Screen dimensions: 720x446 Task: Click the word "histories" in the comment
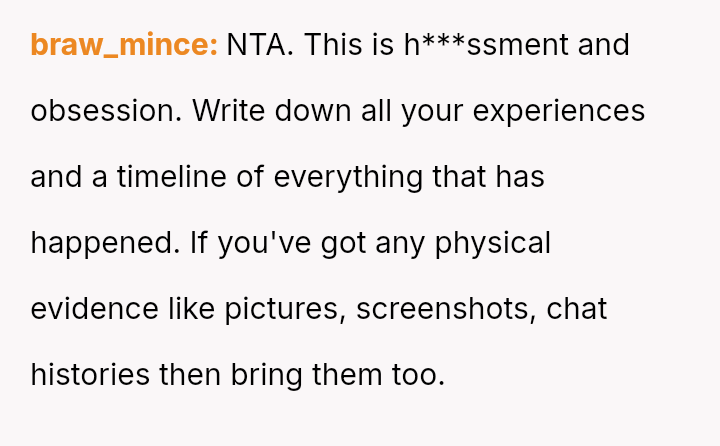tap(90, 375)
